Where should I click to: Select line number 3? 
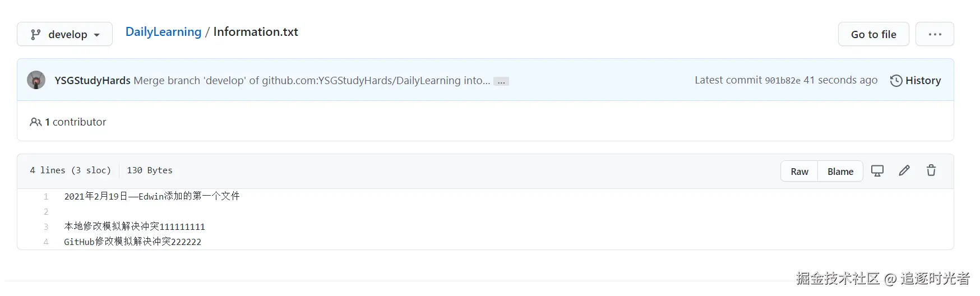(x=46, y=226)
